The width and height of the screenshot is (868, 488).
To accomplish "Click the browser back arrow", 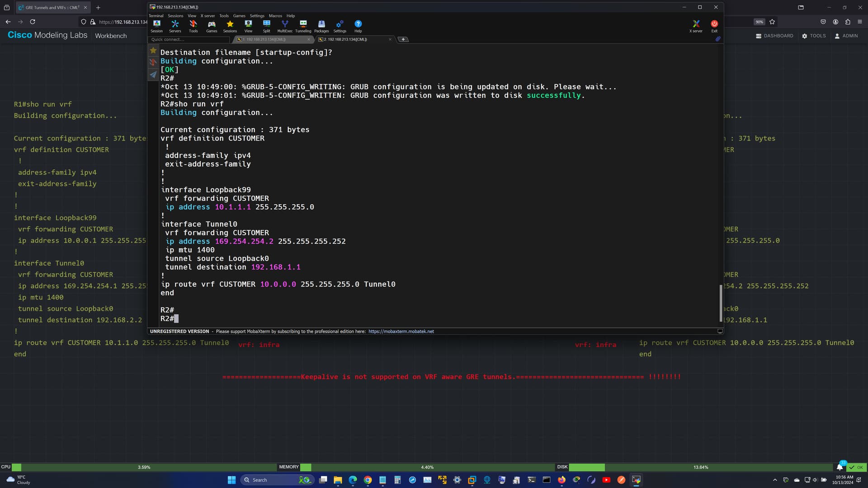I will pos(8,22).
